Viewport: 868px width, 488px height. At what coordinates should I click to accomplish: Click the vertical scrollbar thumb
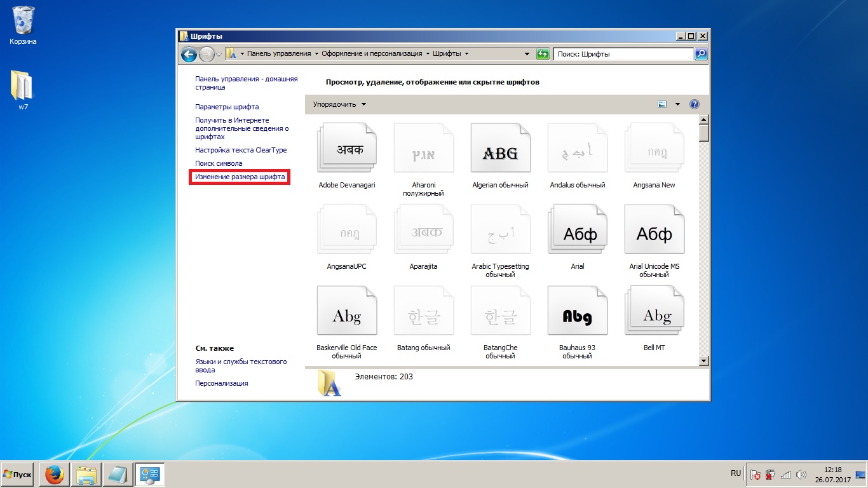[x=703, y=132]
